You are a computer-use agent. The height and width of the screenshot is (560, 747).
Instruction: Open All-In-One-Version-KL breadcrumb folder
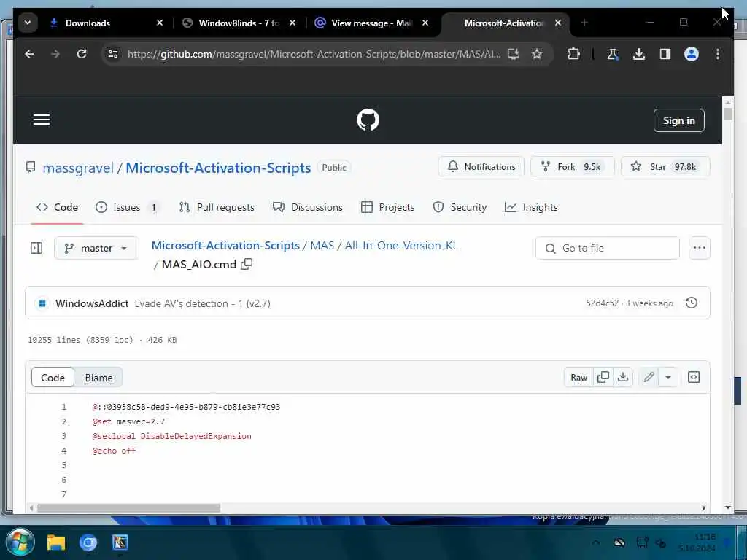tap(401, 246)
